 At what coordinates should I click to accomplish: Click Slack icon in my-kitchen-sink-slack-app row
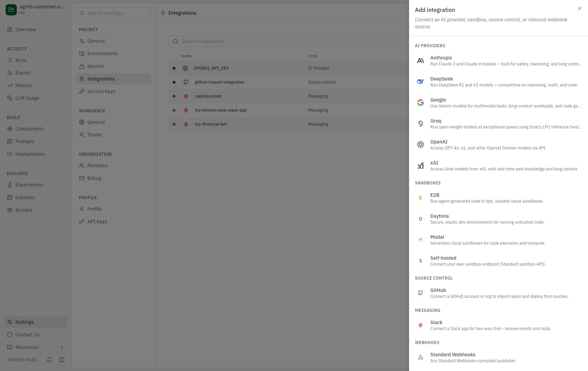[186, 110]
